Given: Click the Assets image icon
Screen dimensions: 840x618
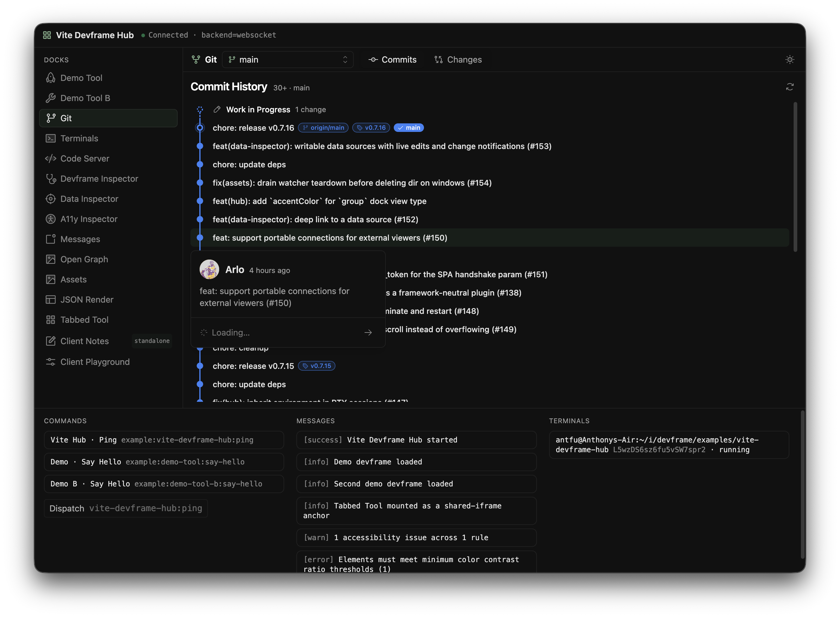Looking at the screenshot, I should (50, 279).
